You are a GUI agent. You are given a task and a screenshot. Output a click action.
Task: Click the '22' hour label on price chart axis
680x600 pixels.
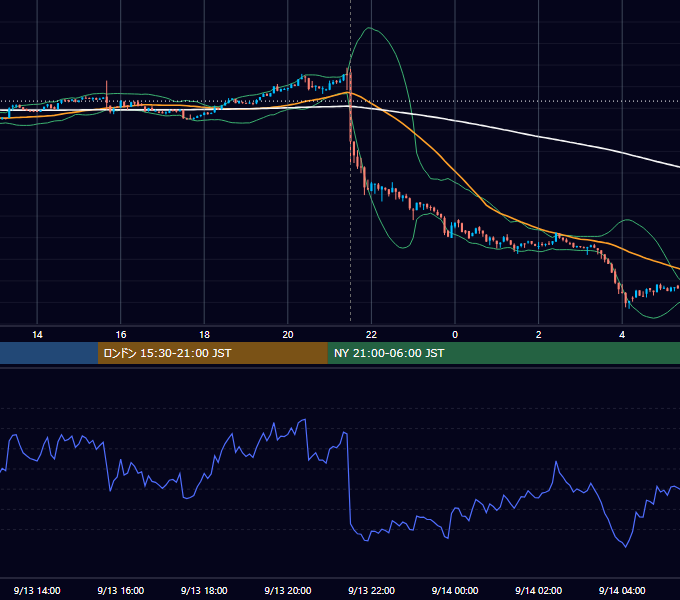click(371, 335)
